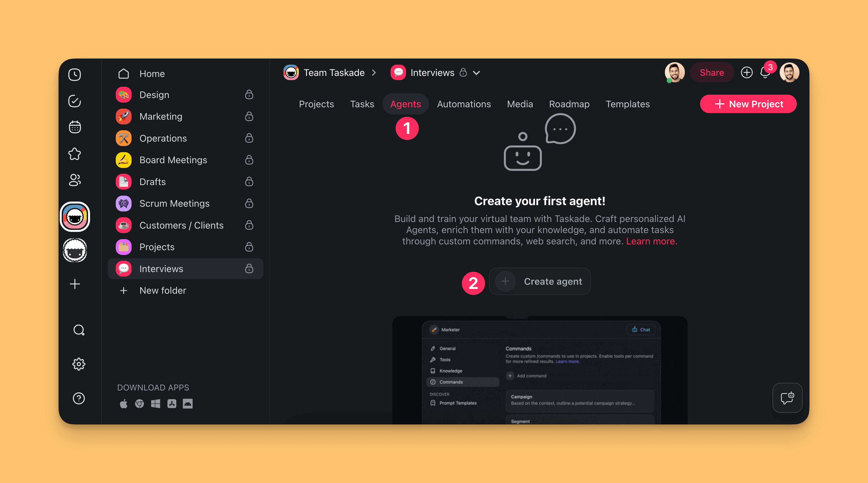The image size is (868, 483).
Task: Click the Create agent button
Action: click(539, 281)
